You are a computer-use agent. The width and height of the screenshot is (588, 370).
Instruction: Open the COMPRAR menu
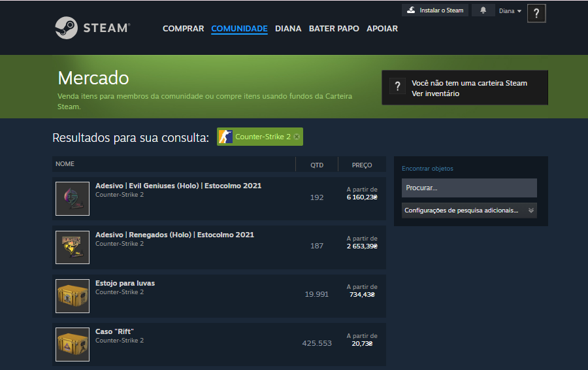pyautogui.click(x=183, y=29)
